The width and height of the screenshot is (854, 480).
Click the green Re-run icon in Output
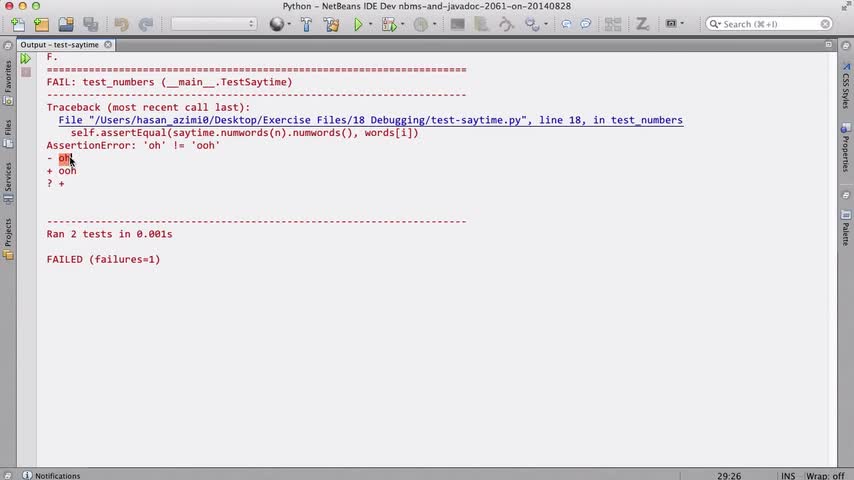click(26, 58)
